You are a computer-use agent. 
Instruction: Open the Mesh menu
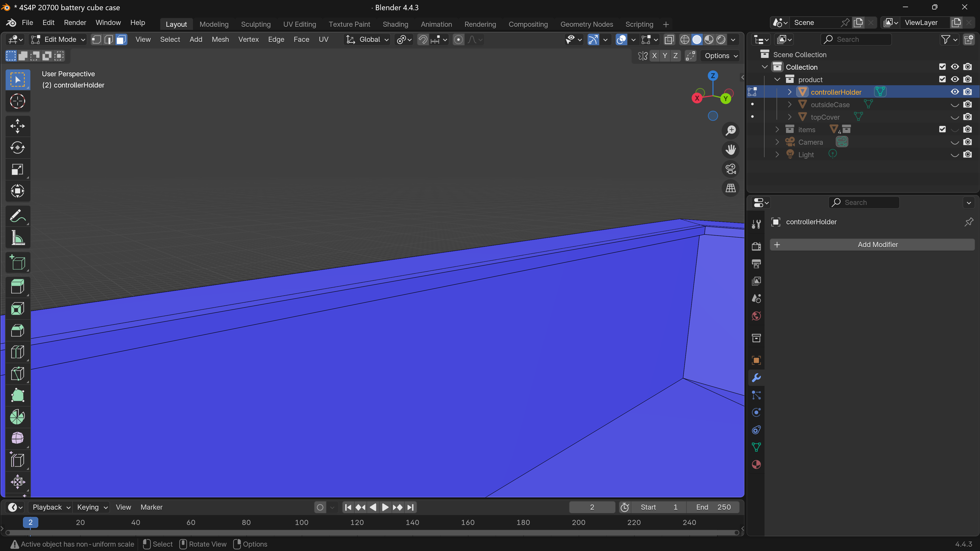click(220, 40)
